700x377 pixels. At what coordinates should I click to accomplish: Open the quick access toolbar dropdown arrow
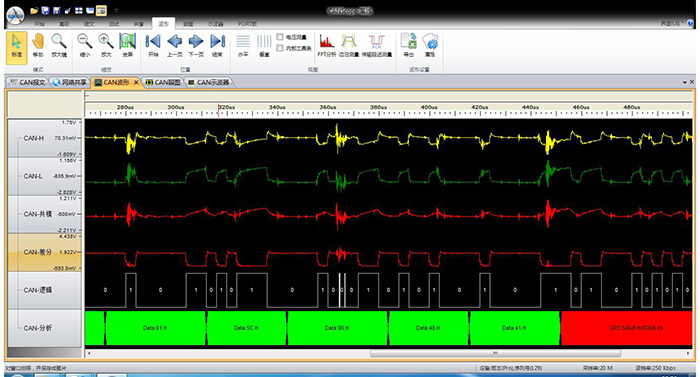click(x=116, y=11)
